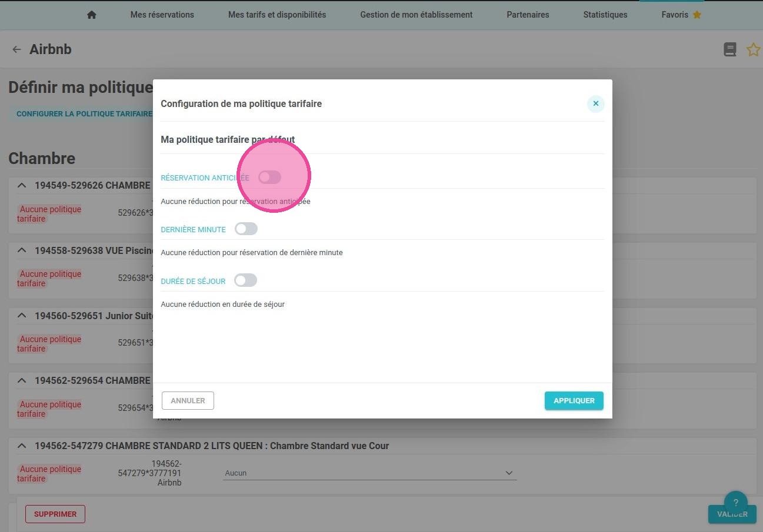The image size is (763, 532).
Task: Open Mes réservations menu
Action: pyautogui.click(x=162, y=15)
